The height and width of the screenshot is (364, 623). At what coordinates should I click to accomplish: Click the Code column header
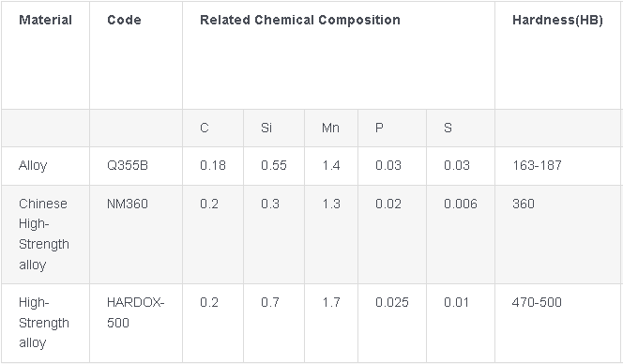pos(124,20)
